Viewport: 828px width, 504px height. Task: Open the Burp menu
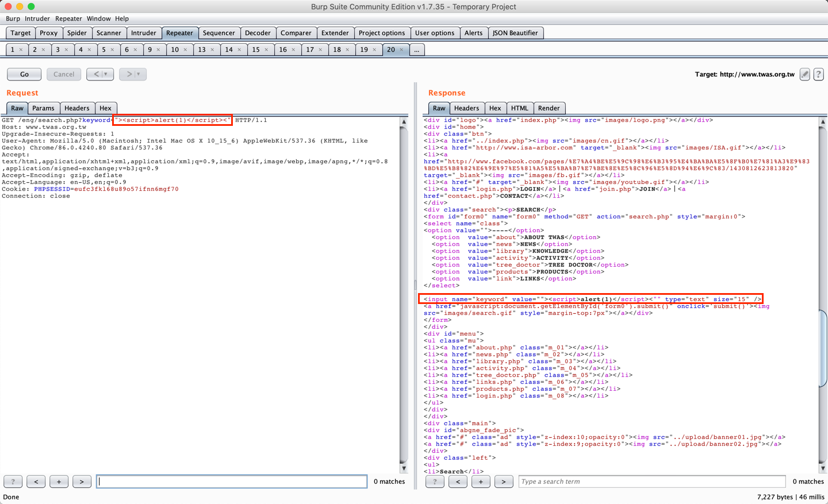coord(13,18)
